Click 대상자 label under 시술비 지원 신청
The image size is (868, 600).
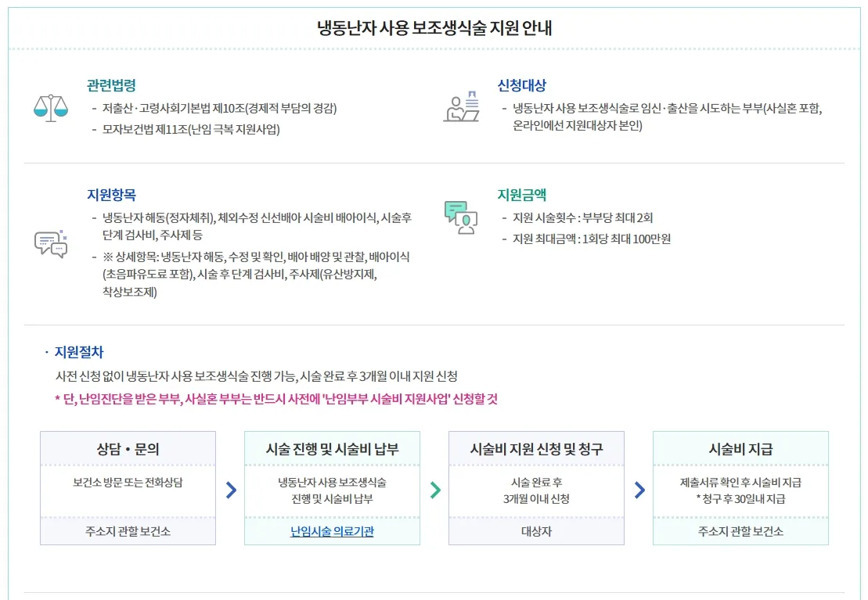536,531
